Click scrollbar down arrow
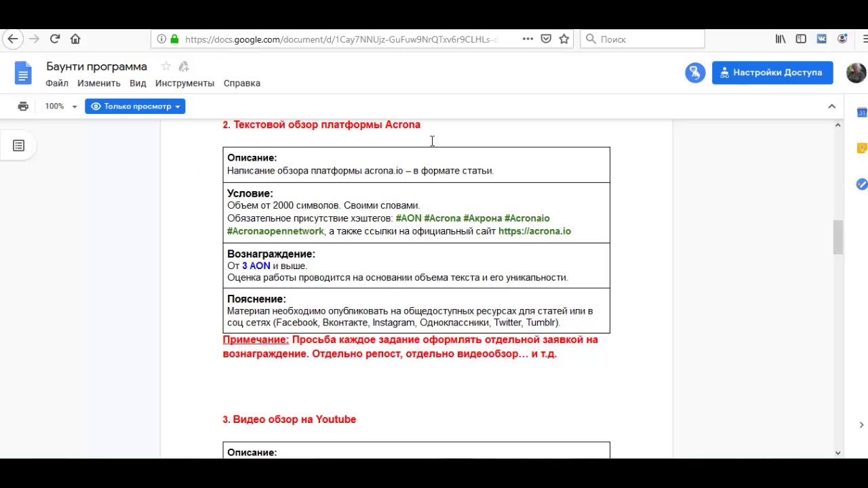Image resolution: width=868 pixels, height=488 pixels. pyautogui.click(x=837, y=453)
